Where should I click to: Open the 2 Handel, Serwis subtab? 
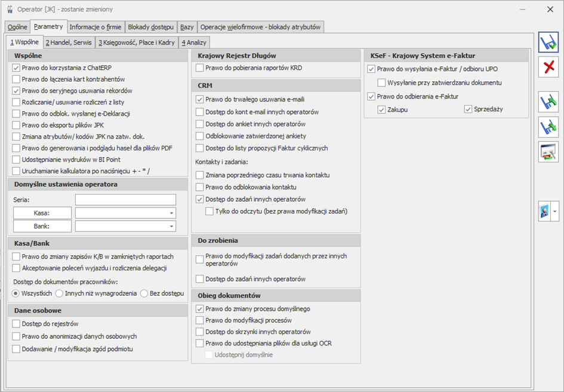(68, 42)
